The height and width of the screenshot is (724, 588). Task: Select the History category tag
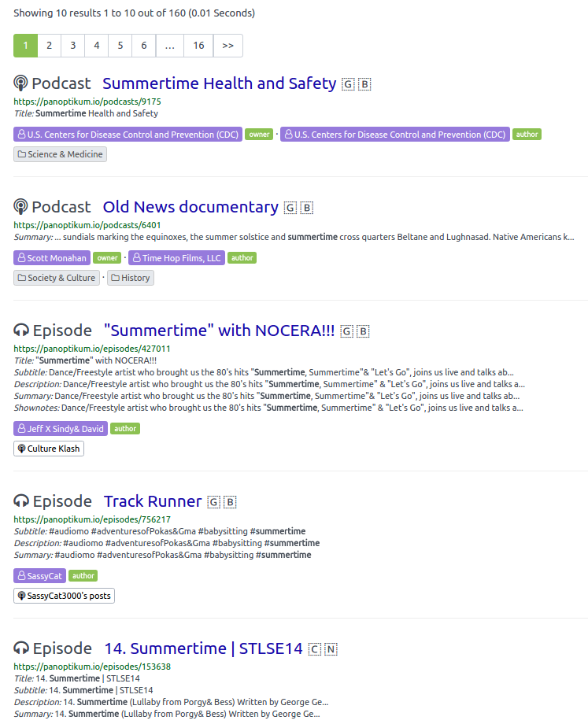tap(131, 278)
